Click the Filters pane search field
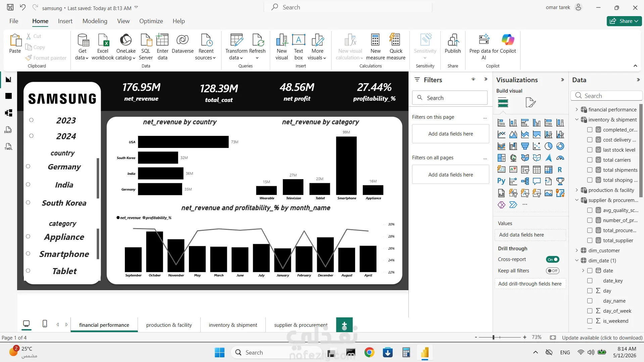The height and width of the screenshot is (362, 644). tap(450, 98)
